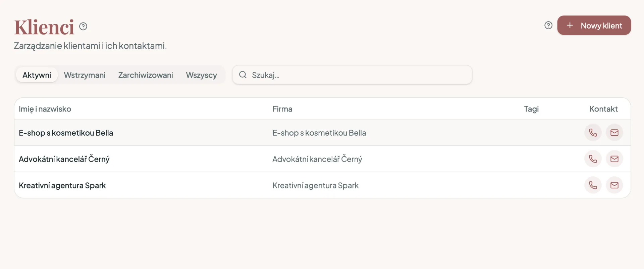Image resolution: width=644 pixels, height=269 pixels.
Task: Click mail icon for Kreativní agentura Spark
Action: pos(614,185)
